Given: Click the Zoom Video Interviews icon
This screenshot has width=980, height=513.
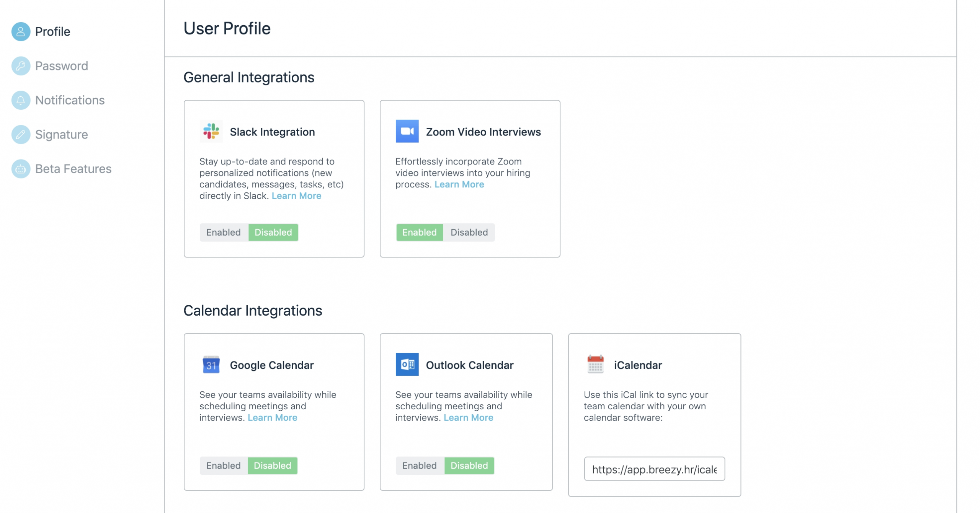Looking at the screenshot, I should coord(407,132).
